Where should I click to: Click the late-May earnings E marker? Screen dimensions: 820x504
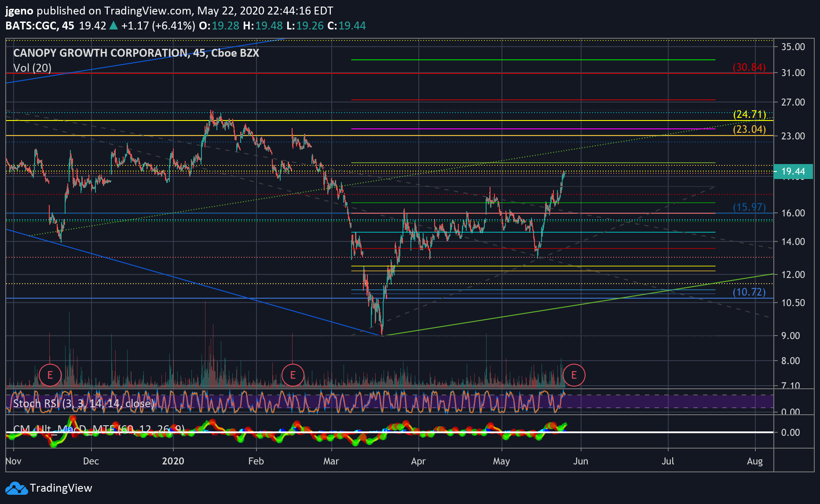574,375
